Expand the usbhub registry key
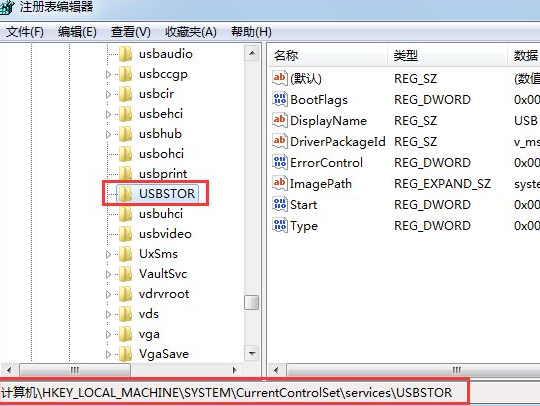 point(108,134)
